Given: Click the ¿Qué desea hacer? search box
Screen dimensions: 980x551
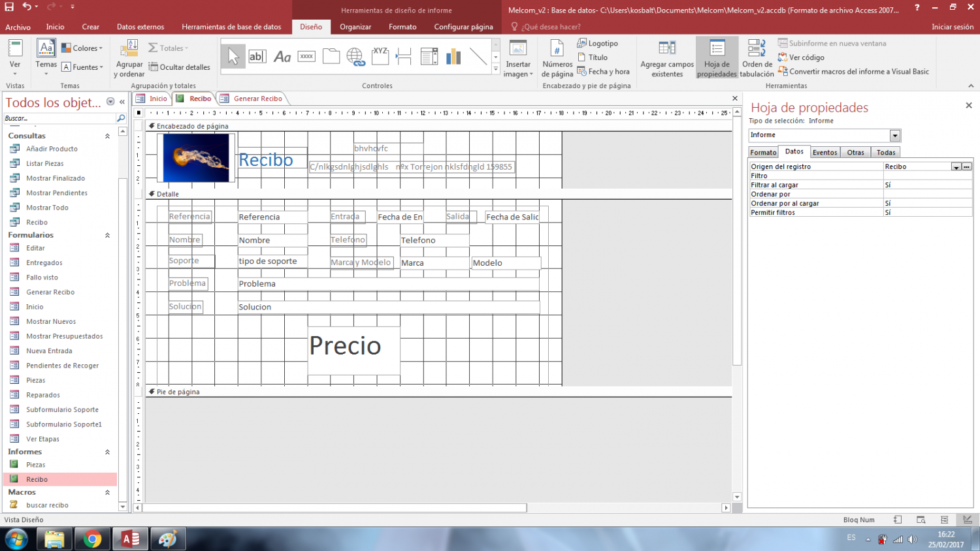Looking at the screenshot, I should click(551, 27).
